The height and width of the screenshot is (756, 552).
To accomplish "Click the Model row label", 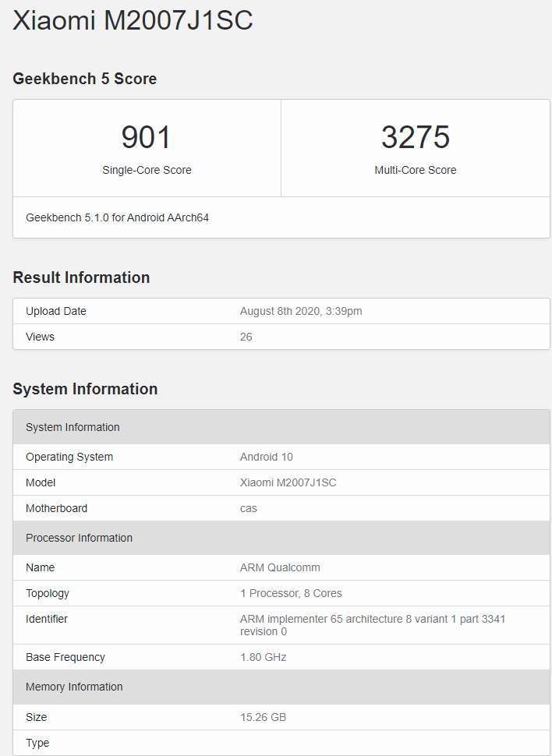I will tap(41, 482).
